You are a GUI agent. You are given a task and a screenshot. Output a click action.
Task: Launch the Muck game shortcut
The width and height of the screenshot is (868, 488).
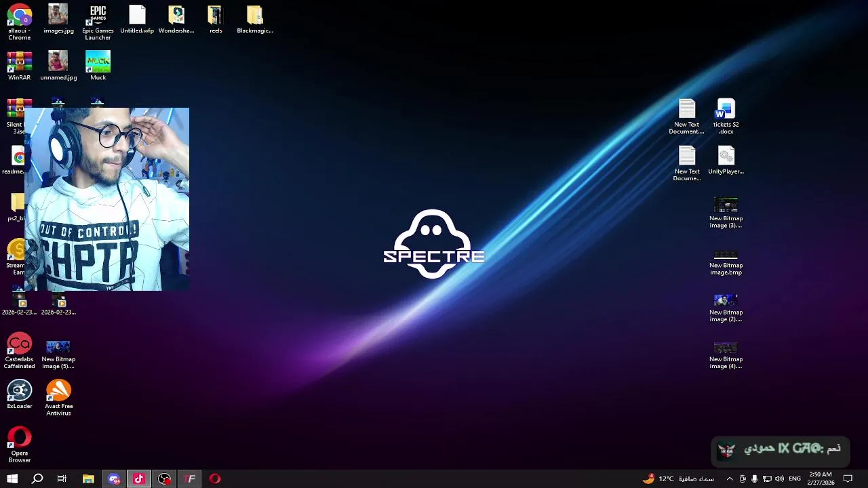click(98, 66)
